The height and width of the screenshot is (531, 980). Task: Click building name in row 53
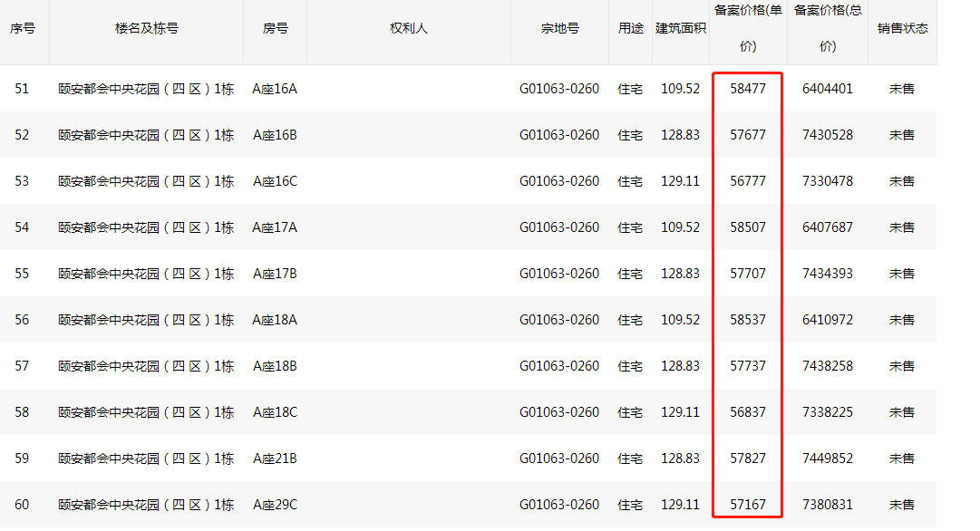[x=146, y=181]
